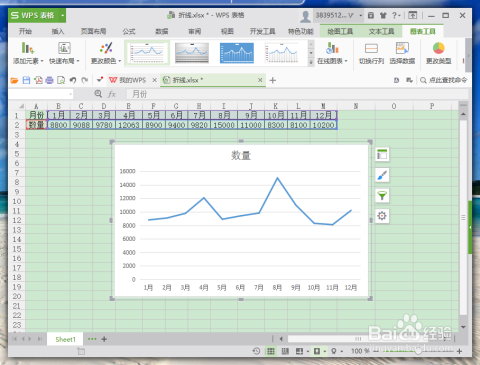Open the Online Chart (在线图表) dropdown
This screenshot has height=365, width=480.
(332, 53)
